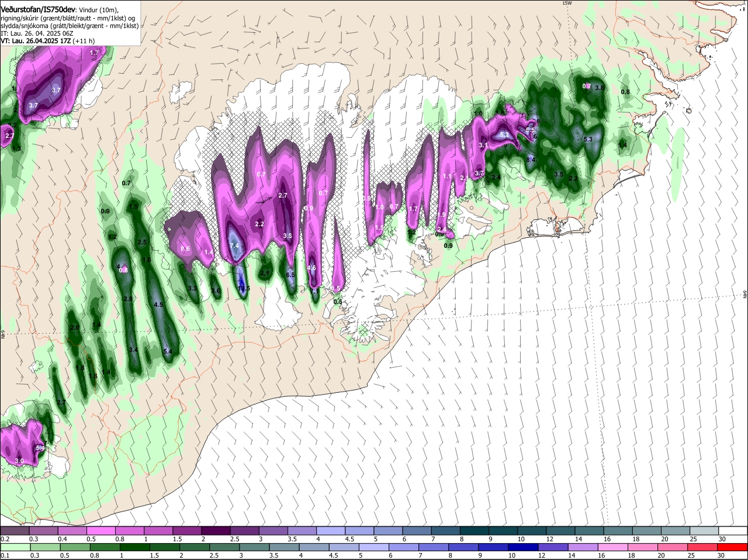Image resolution: width=748 pixels, height=560 pixels.
Task: Click the red swatch ending the rain legend
Action: tap(733, 547)
